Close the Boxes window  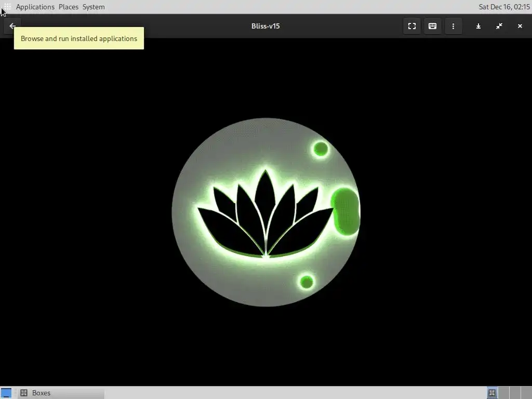[520, 26]
